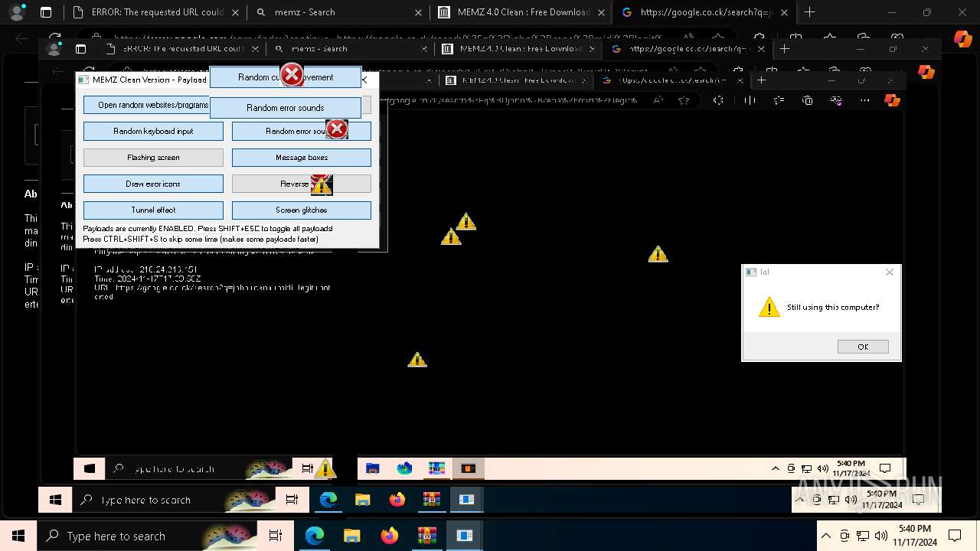Toggle the Screen glitches payload
980x551 pixels.
302,210
